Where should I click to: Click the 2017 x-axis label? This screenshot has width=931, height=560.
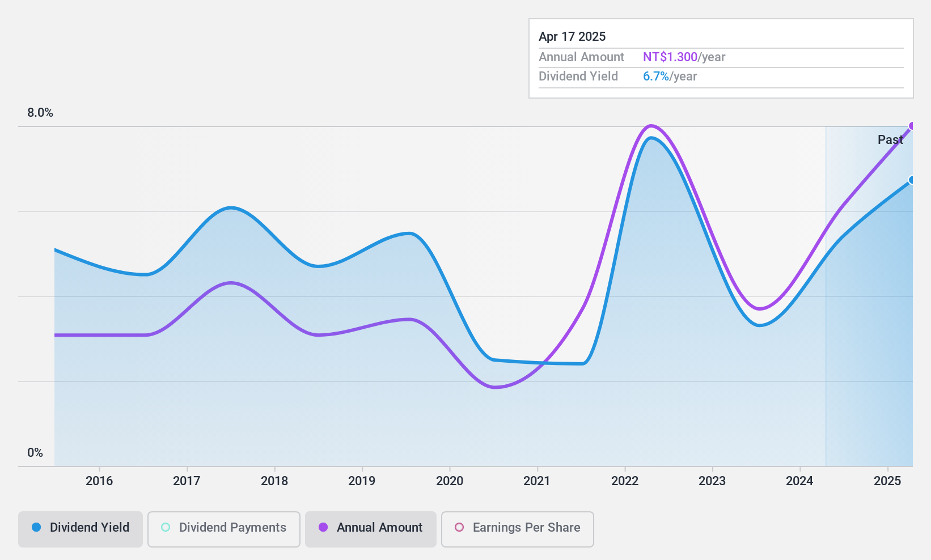pos(187,481)
